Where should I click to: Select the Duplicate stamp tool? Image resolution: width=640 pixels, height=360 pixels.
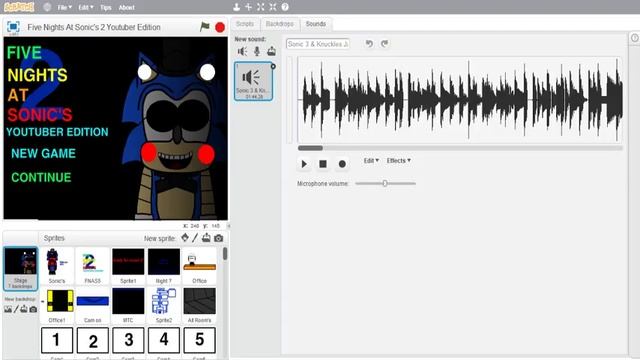(236, 7)
